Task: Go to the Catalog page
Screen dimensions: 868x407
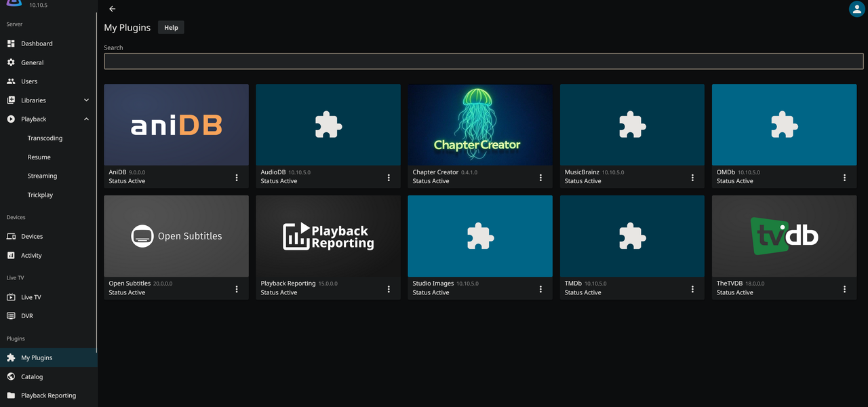Action: (32, 376)
